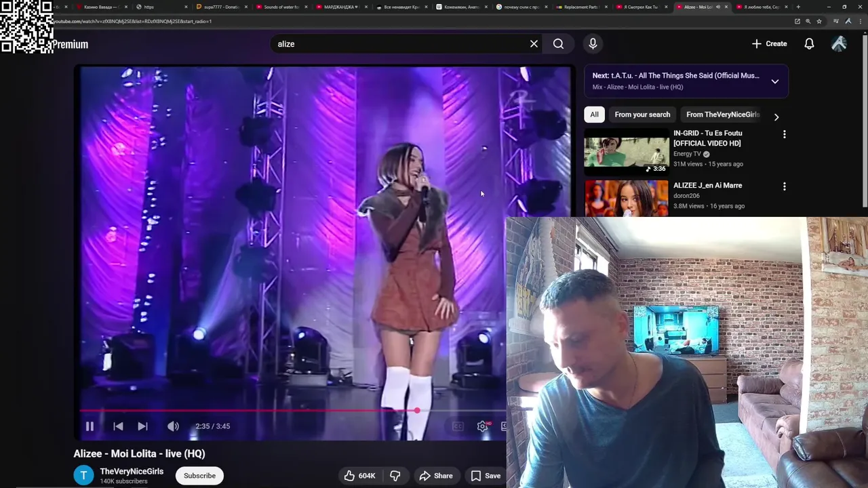This screenshot has height=488, width=868.
Task: Select the 'All' filter chip
Action: click(594, 115)
